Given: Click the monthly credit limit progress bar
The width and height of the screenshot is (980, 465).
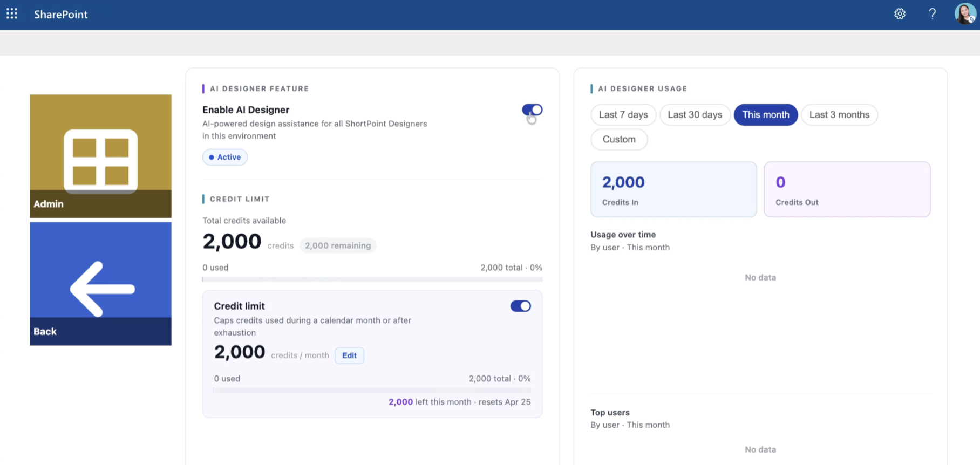Looking at the screenshot, I should coord(372,391).
